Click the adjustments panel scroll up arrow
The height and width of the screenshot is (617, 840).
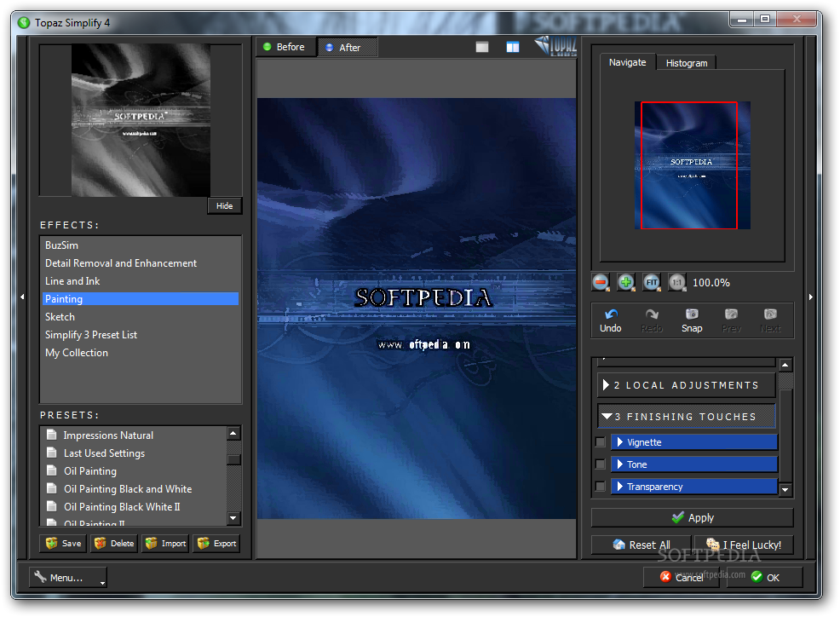[x=785, y=365]
